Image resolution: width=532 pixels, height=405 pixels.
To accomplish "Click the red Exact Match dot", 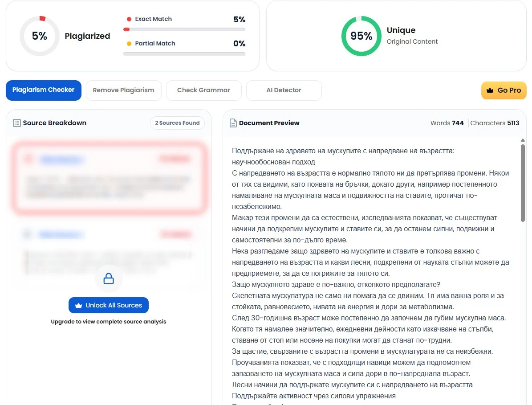I will 129,19.
